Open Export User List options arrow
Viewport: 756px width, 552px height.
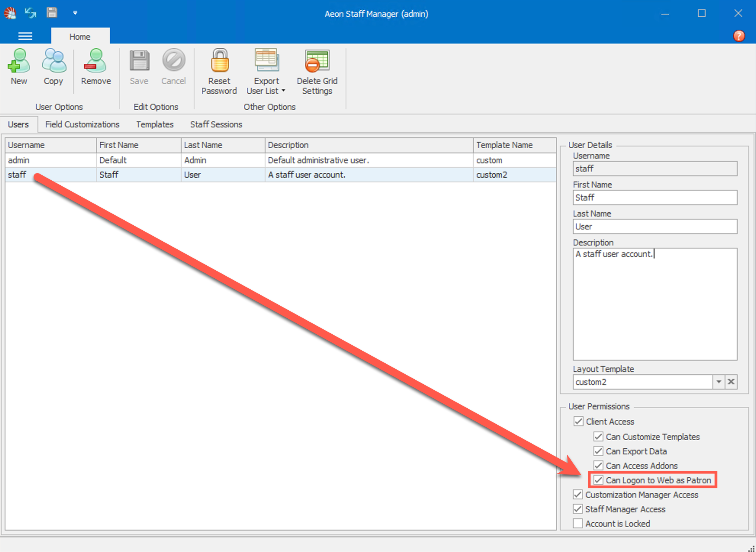pyautogui.click(x=283, y=91)
